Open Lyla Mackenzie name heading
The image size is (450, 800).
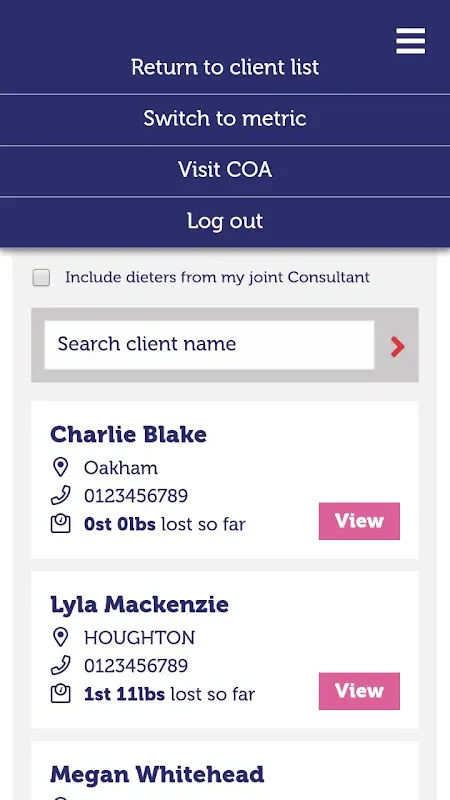point(139,605)
